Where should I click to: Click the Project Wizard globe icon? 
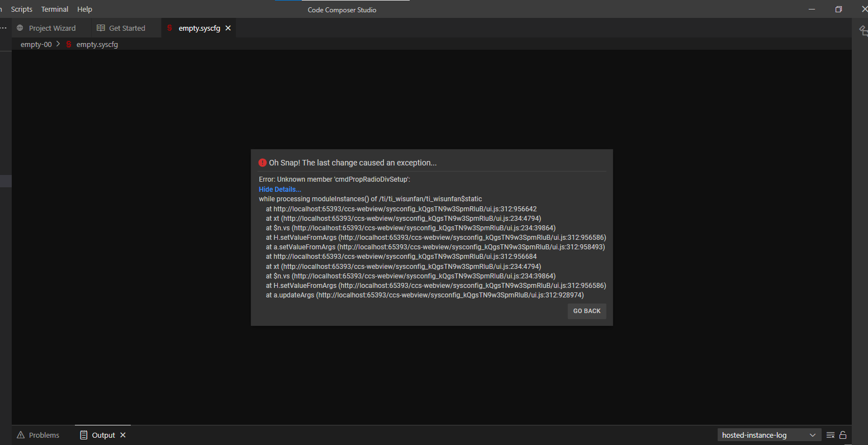coord(20,28)
